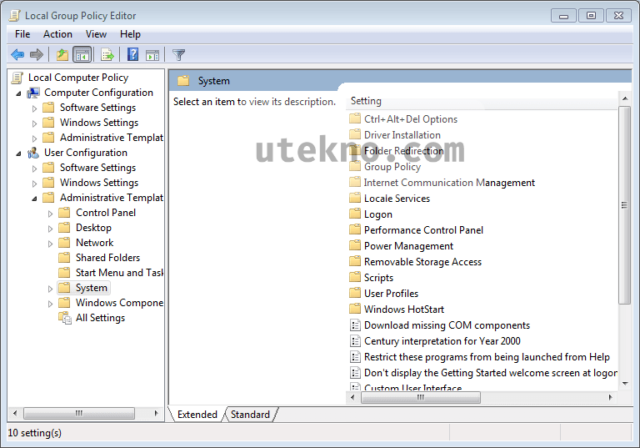Image resolution: width=640 pixels, height=448 pixels.
Task: Click the Shared Folders folder icon in tree
Action: (x=64, y=257)
